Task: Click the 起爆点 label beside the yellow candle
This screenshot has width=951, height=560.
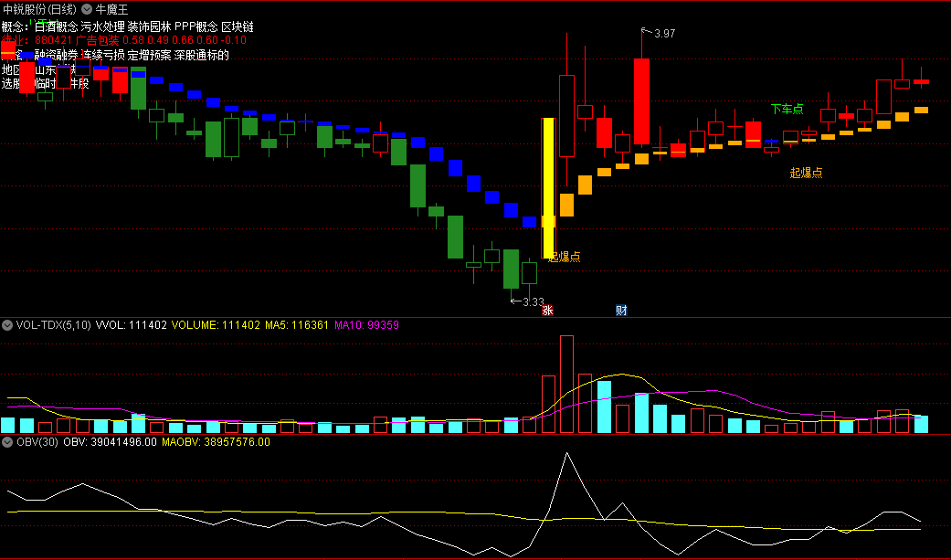Action: (x=565, y=257)
